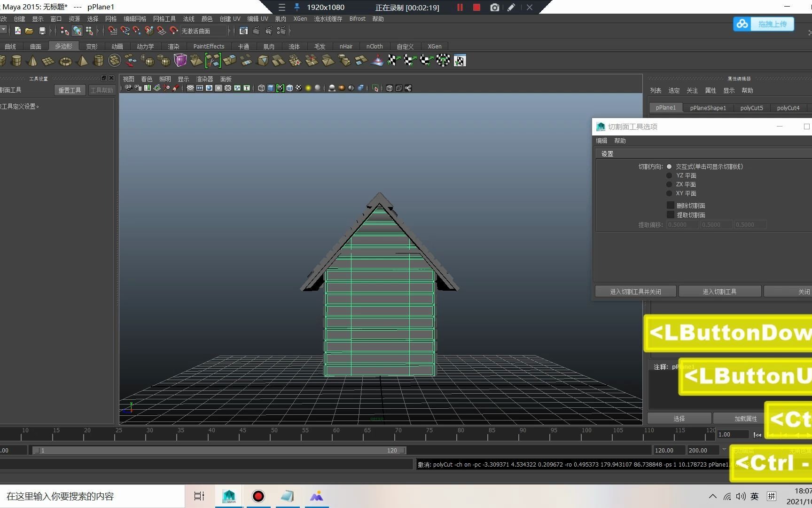Toggle Snap to Curves magnet icon
The width and height of the screenshot is (812, 508).
(x=125, y=31)
